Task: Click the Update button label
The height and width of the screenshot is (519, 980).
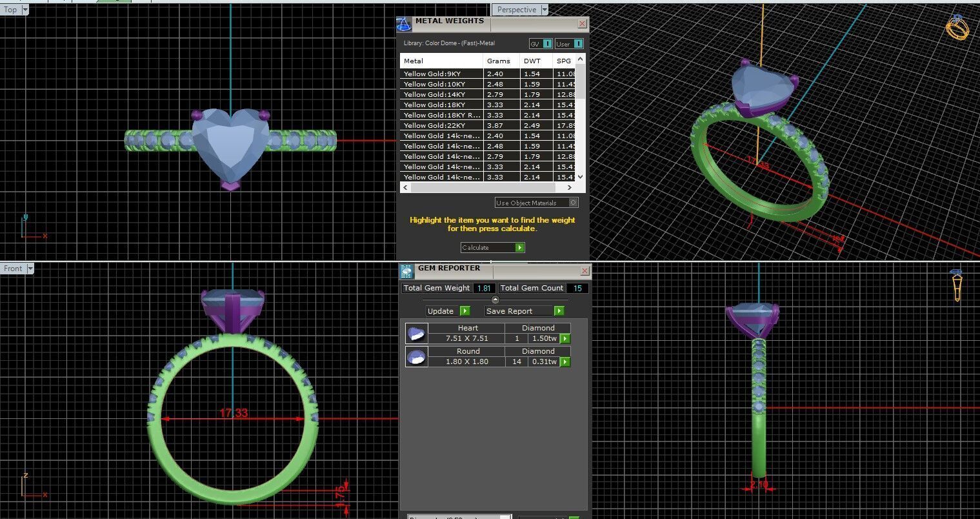Action: [x=441, y=311]
